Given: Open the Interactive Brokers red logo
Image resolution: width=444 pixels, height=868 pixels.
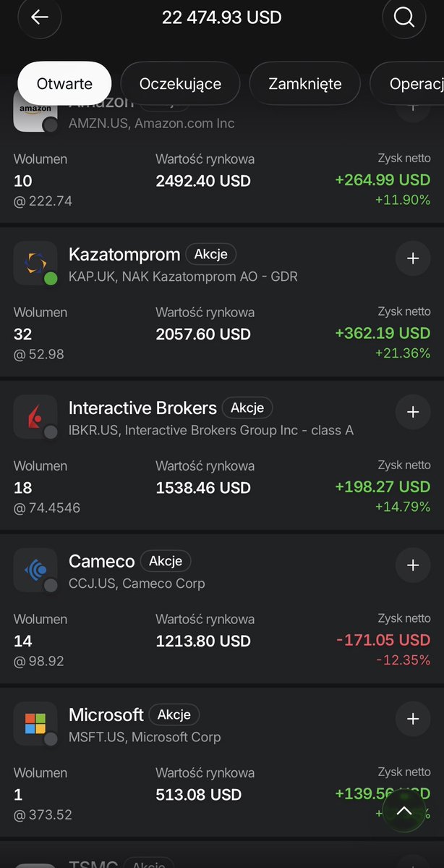Looking at the screenshot, I should click(x=35, y=416).
